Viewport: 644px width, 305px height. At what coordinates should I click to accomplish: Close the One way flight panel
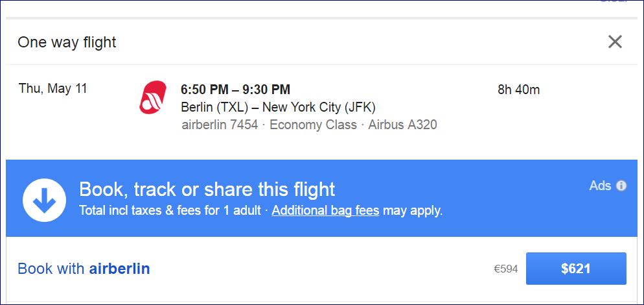tap(615, 42)
